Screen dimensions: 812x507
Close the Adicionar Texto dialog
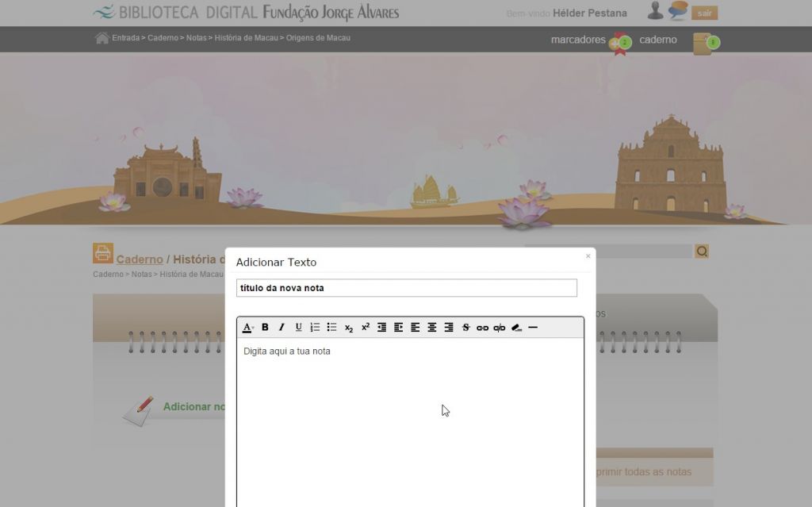click(x=588, y=256)
